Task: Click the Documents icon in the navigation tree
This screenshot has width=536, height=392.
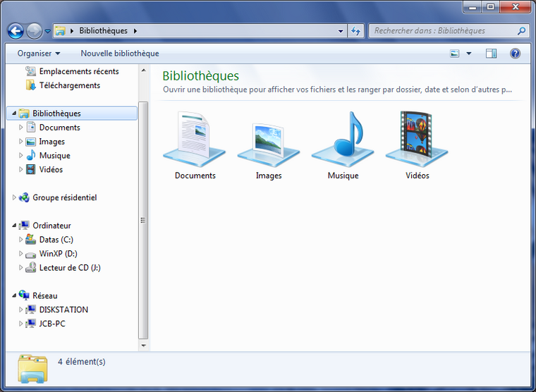Action: click(31, 127)
